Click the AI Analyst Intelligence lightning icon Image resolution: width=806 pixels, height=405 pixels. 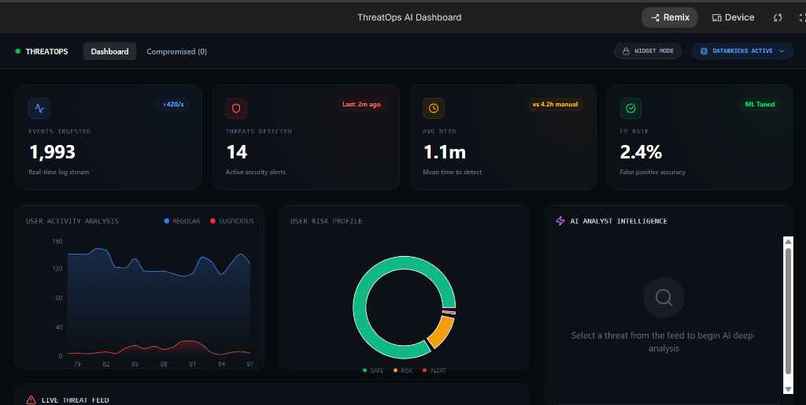[x=560, y=221]
